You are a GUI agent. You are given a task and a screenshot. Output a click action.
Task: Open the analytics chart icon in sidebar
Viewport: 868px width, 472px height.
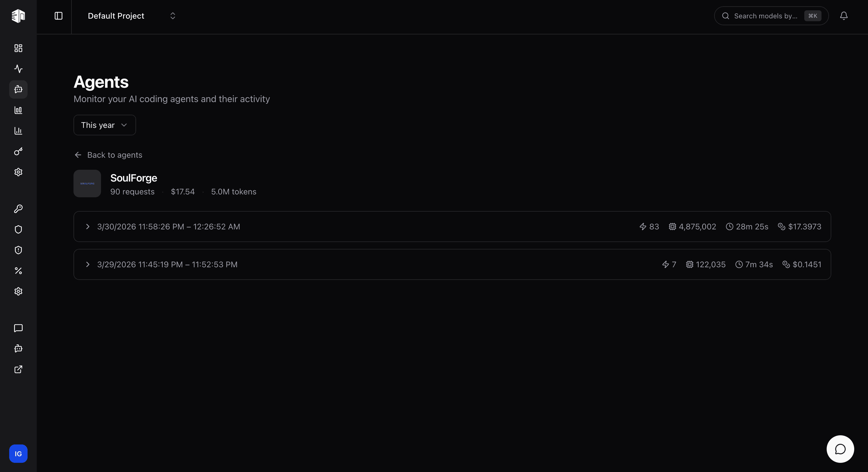18,131
